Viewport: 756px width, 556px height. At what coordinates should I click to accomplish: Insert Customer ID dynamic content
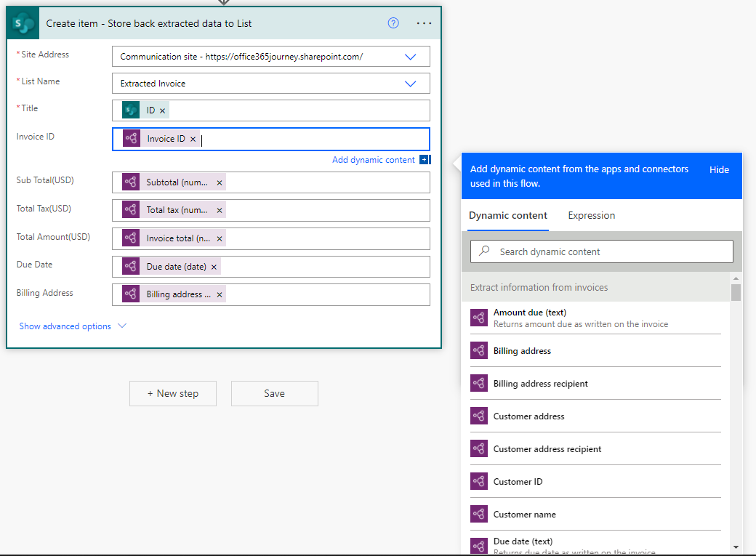click(595, 481)
